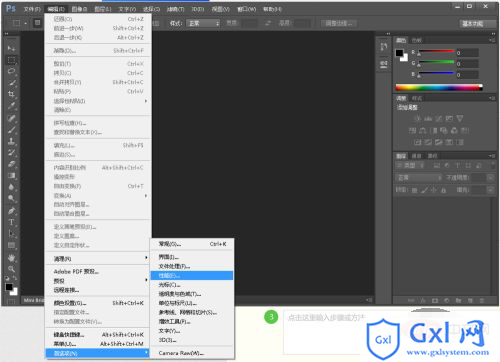Choose 性能(E) Performance in Preferences submenu
500x362 pixels.
point(192,276)
